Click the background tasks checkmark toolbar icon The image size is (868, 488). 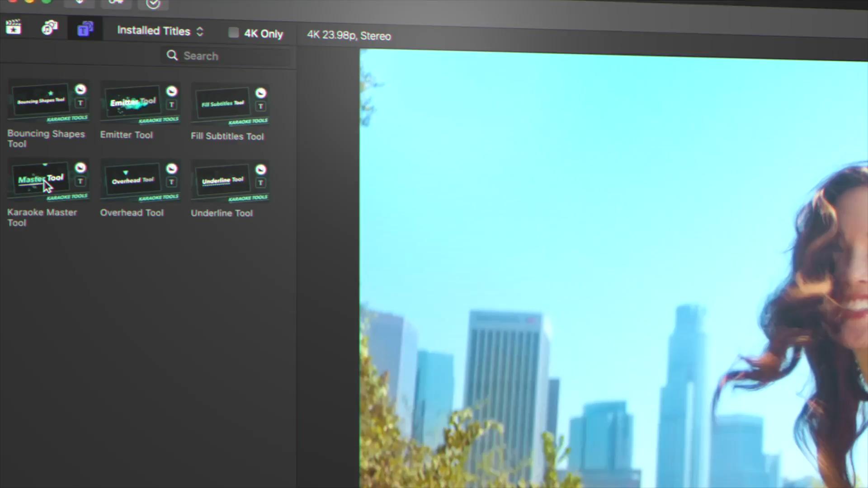point(153,4)
